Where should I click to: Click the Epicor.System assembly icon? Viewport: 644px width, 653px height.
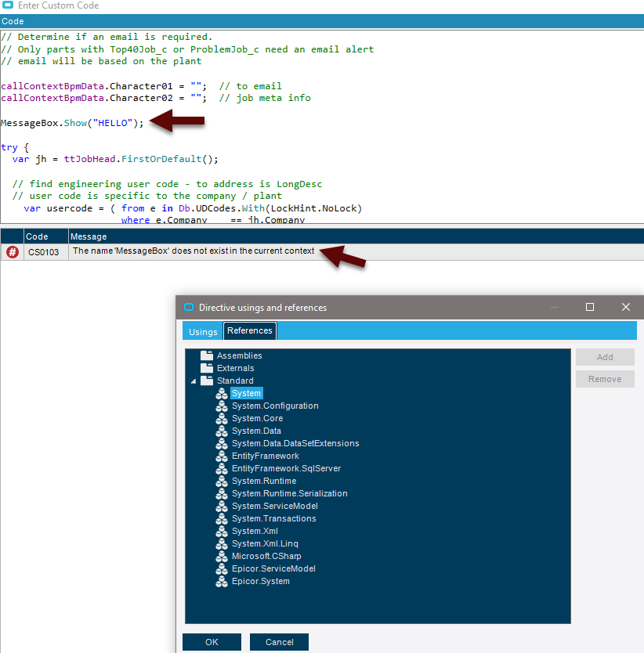[x=222, y=581]
